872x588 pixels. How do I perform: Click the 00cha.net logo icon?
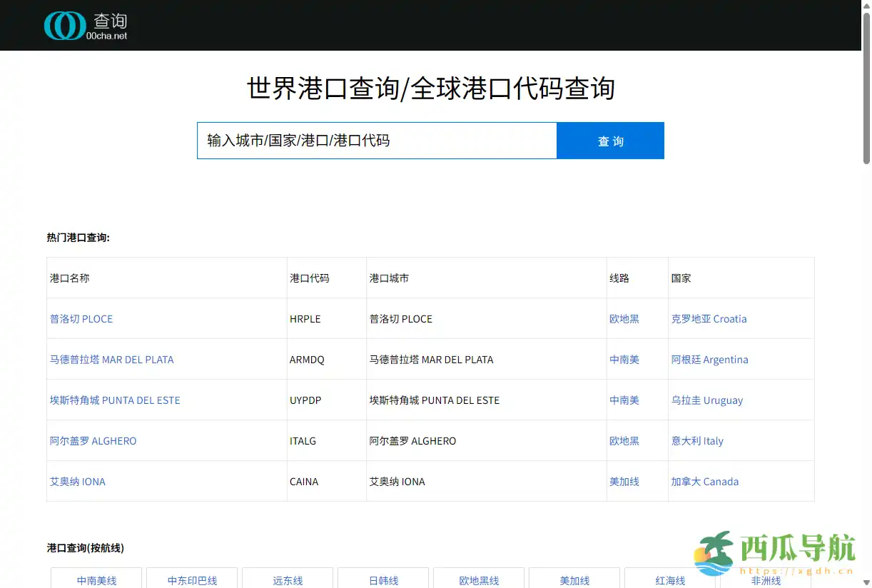coord(65,25)
